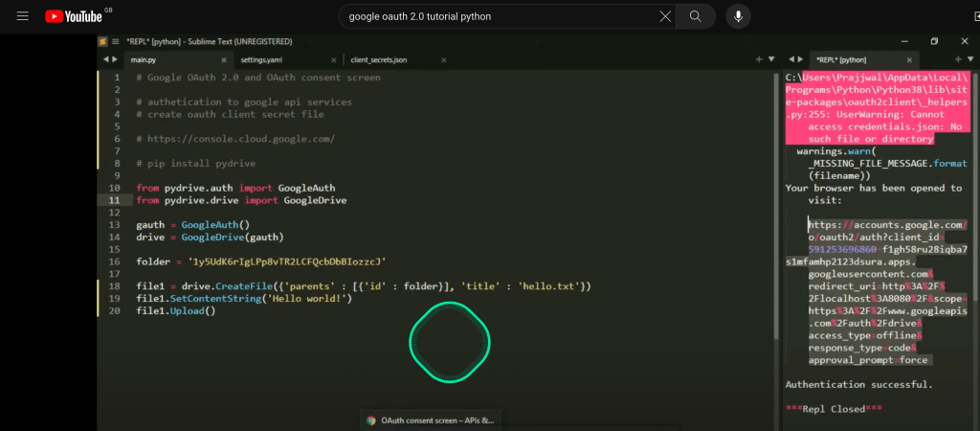980x431 pixels.
Task: Click the Sublime Text window title text
Action: [x=210, y=42]
